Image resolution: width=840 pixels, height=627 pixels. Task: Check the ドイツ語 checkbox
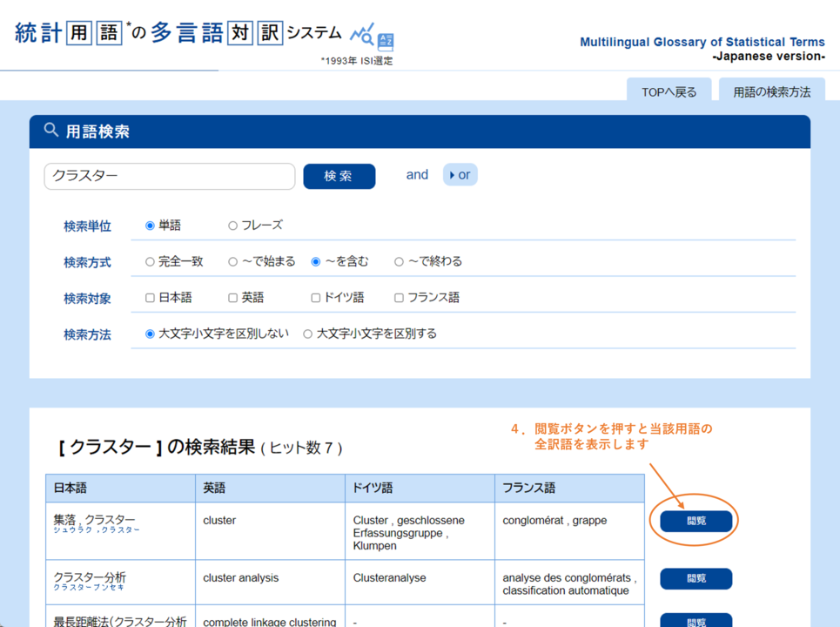[x=316, y=298]
